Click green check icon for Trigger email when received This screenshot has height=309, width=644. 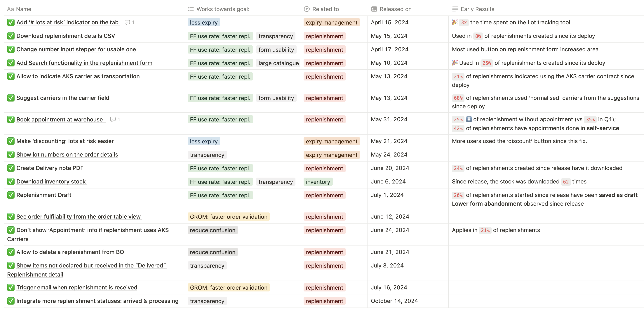(11, 287)
